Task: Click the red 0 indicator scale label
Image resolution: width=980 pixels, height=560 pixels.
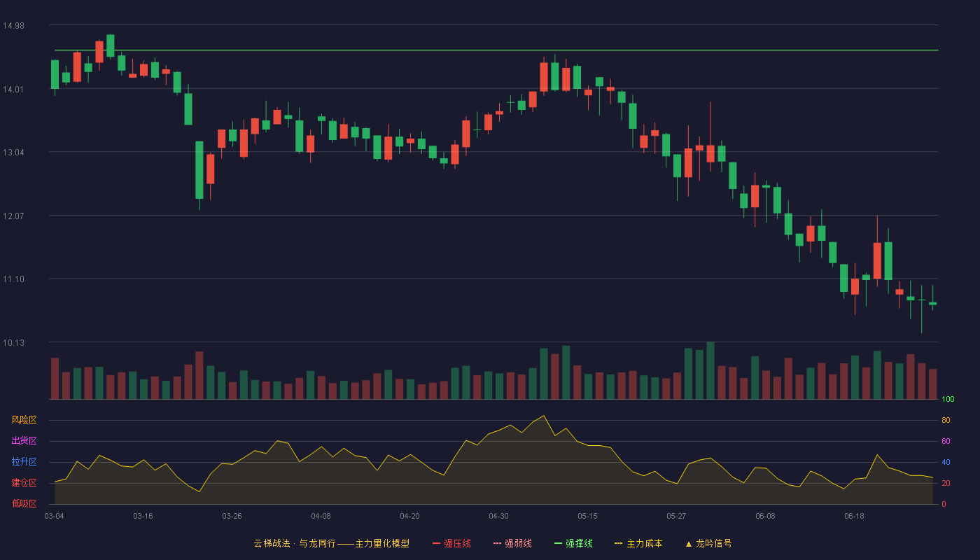Action: (x=944, y=505)
